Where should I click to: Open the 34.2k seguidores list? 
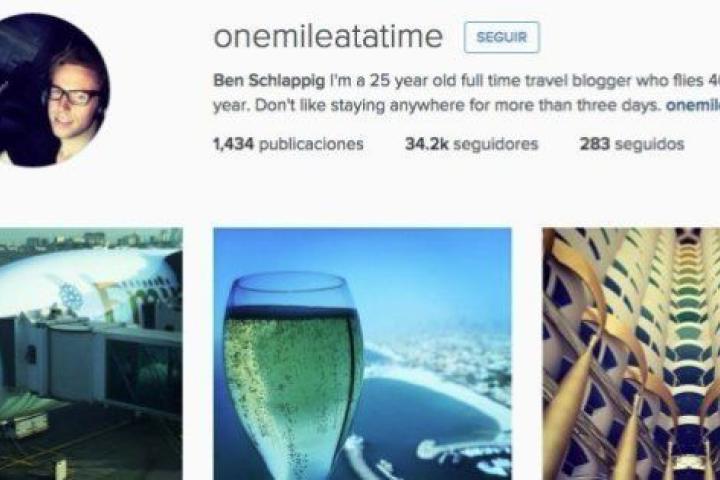coord(472,144)
